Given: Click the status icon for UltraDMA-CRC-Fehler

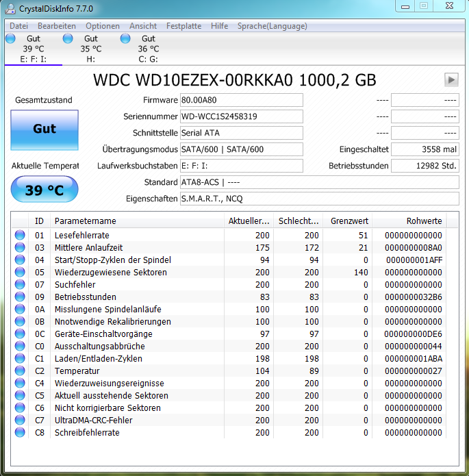Looking at the screenshot, I should point(20,420).
